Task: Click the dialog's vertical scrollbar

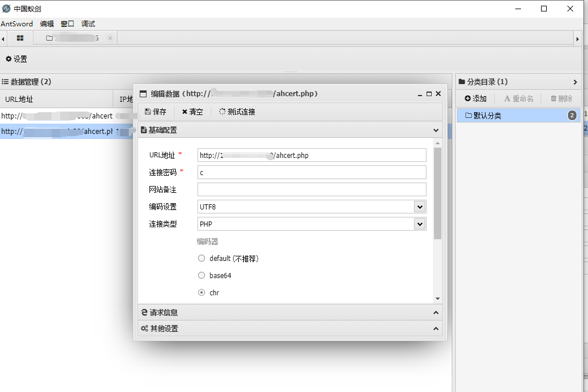Action: pos(438,193)
